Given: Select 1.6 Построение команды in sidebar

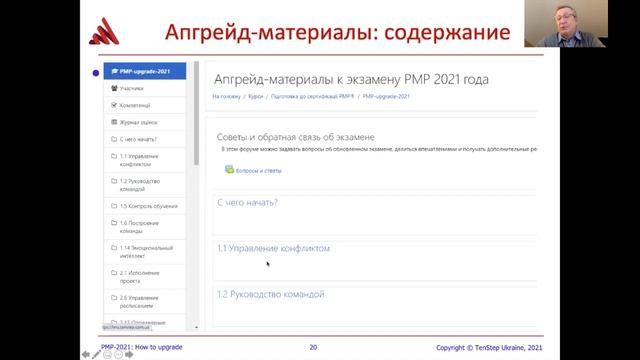Looking at the screenshot, I should tap(145, 227).
